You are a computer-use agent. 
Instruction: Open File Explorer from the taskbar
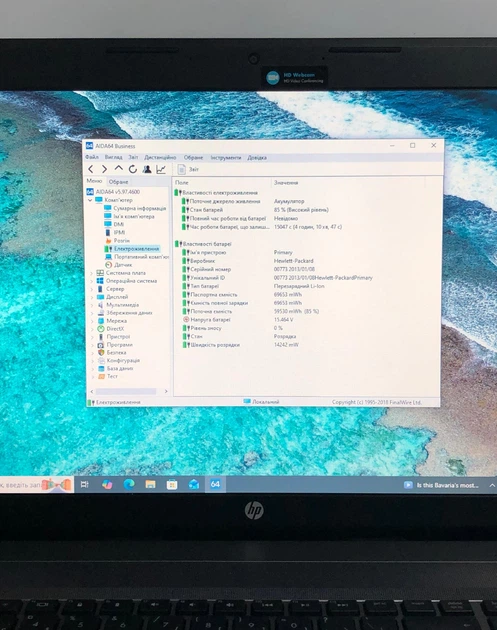click(x=151, y=485)
